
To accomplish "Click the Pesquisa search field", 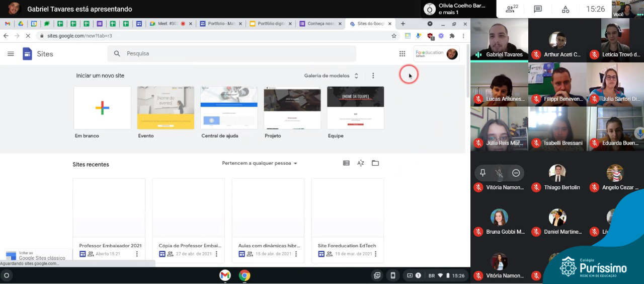I will click(231, 54).
